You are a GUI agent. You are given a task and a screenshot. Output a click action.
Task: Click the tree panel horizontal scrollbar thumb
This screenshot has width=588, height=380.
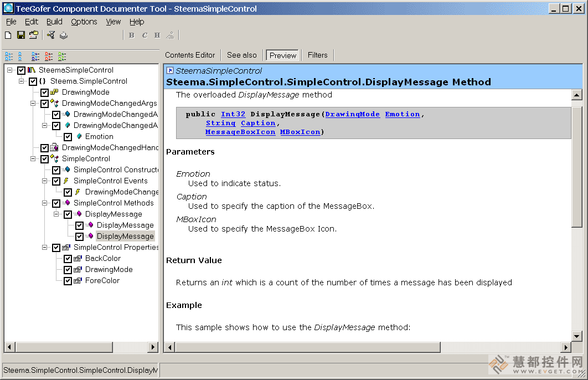(64, 347)
